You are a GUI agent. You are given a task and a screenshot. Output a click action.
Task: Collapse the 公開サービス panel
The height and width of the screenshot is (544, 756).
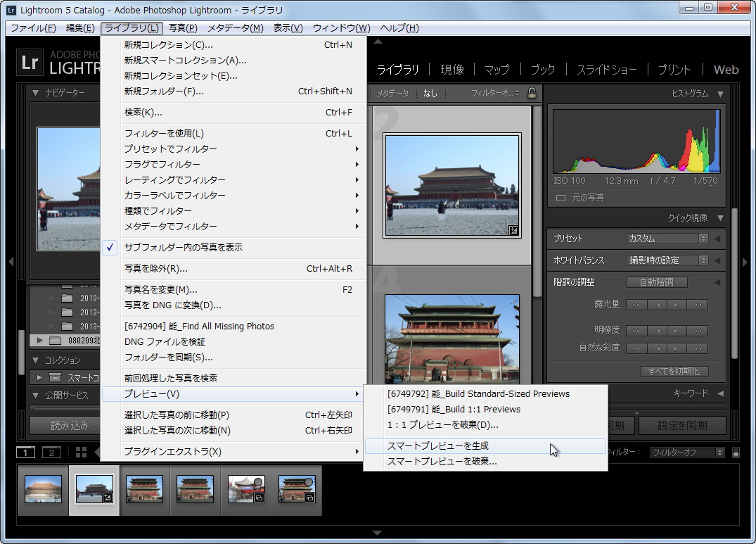click(36, 396)
